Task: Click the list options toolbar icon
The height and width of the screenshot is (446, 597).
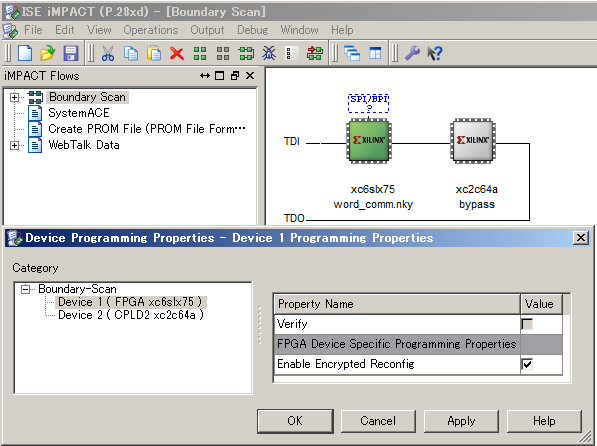Action: 292,53
